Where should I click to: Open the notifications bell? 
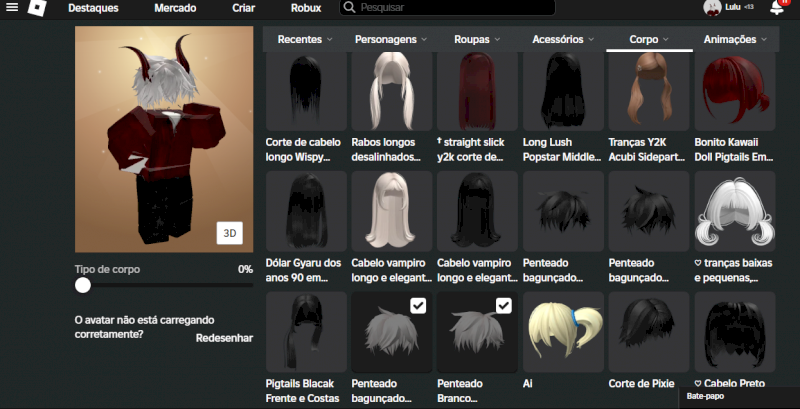pos(777,7)
